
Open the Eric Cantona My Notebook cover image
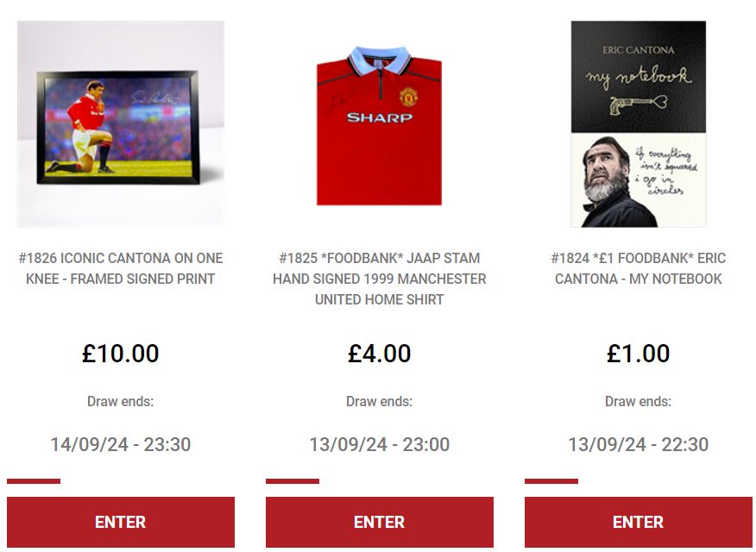click(639, 124)
